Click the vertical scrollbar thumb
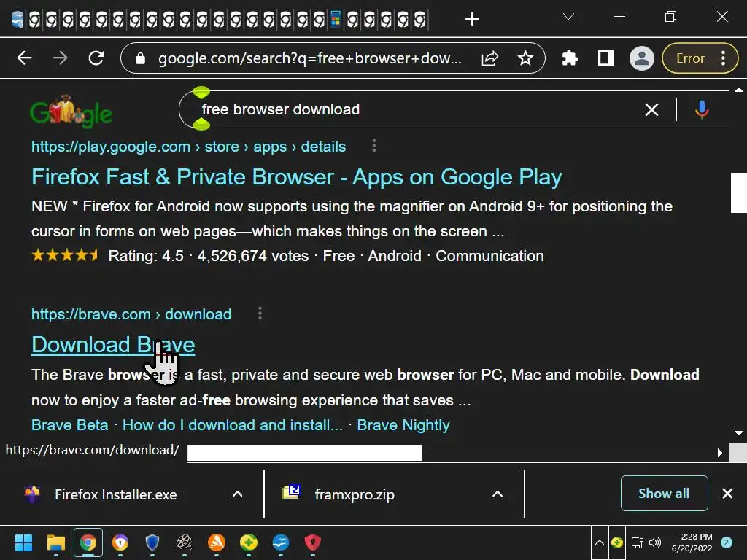This screenshot has width=747, height=560. [739, 192]
